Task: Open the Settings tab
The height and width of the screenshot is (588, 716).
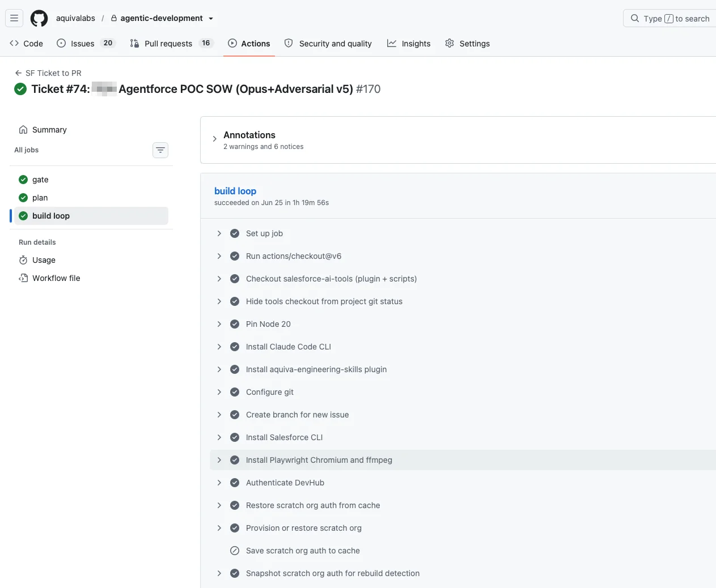Action: click(468, 44)
